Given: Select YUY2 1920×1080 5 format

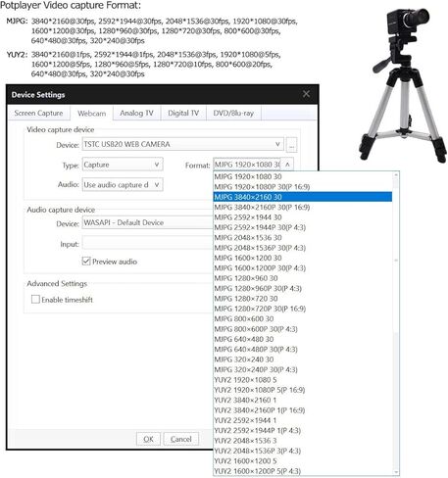Looking at the screenshot, I should pos(303,380).
